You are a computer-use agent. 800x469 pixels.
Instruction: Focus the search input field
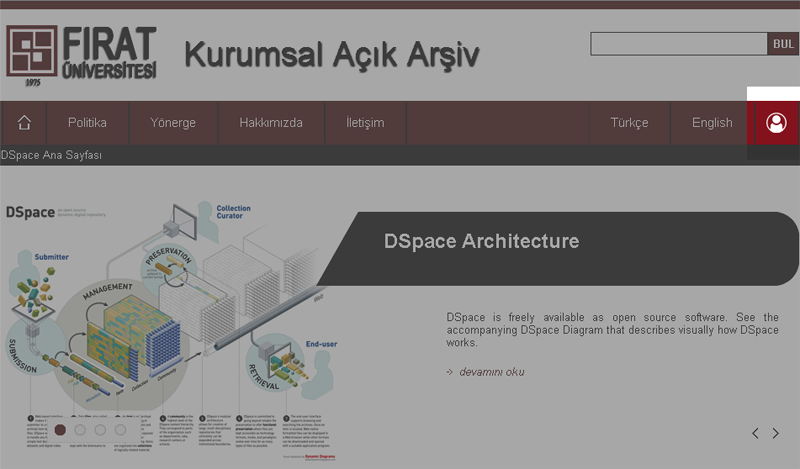(679, 44)
